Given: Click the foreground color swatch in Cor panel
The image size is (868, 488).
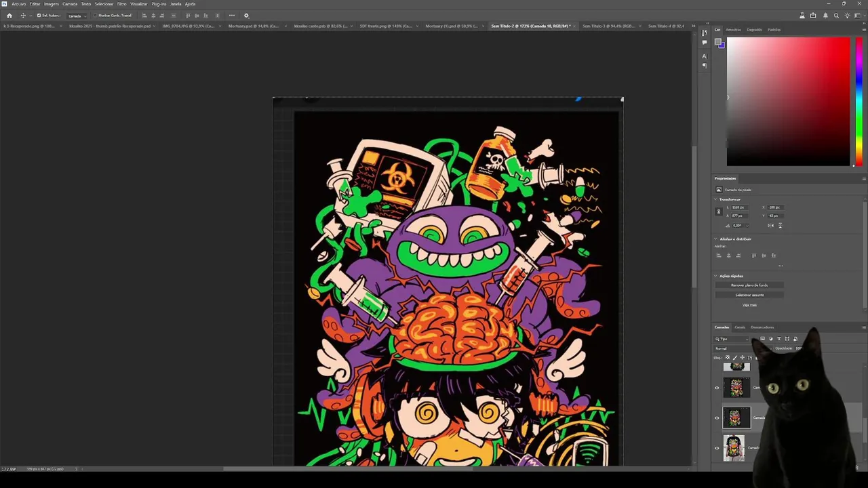Looking at the screenshot, I should point(718,41).
